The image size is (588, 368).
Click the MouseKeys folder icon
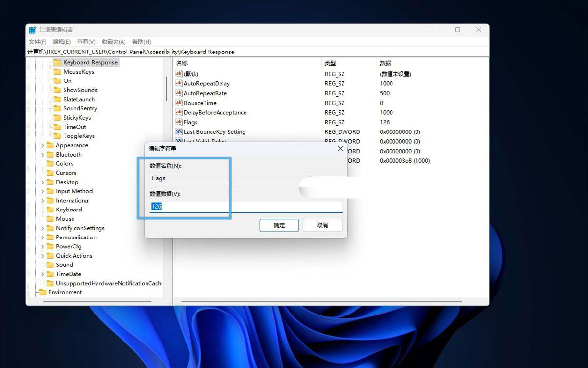(x=56, y=71)
